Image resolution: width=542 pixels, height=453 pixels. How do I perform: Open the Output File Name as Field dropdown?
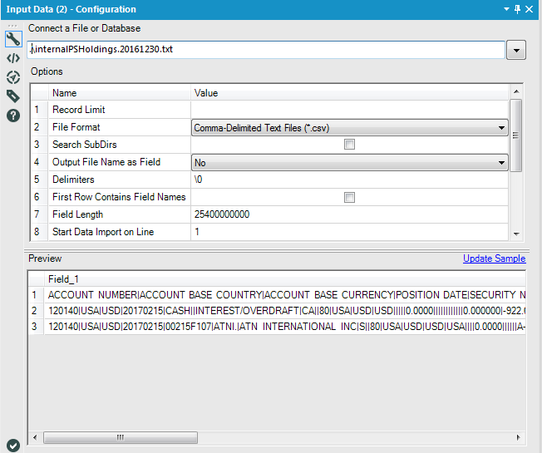(349, 162)
